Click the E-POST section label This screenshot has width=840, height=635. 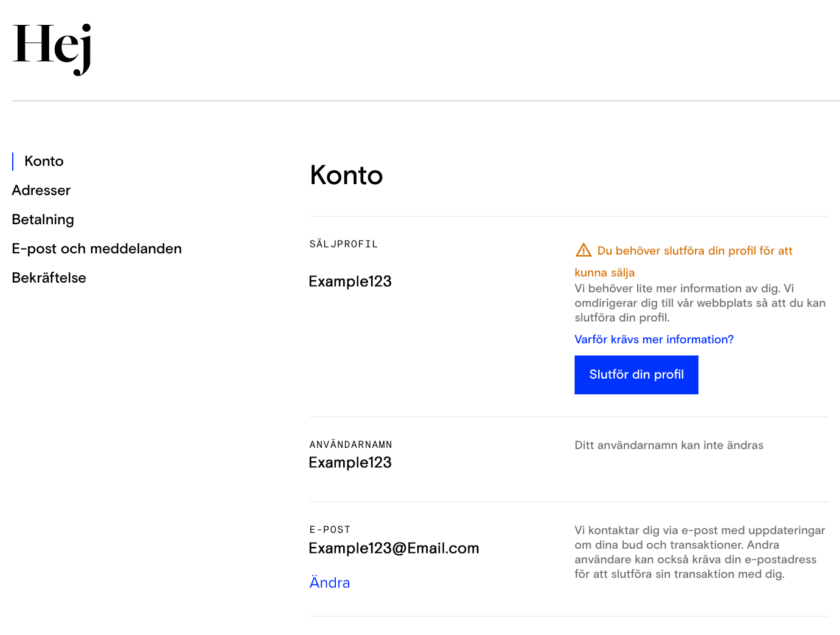330,529
